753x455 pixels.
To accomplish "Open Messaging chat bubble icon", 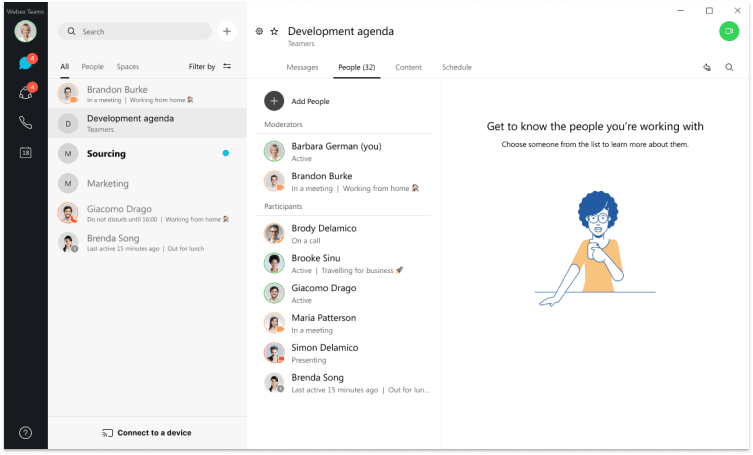I will [25, 63].
